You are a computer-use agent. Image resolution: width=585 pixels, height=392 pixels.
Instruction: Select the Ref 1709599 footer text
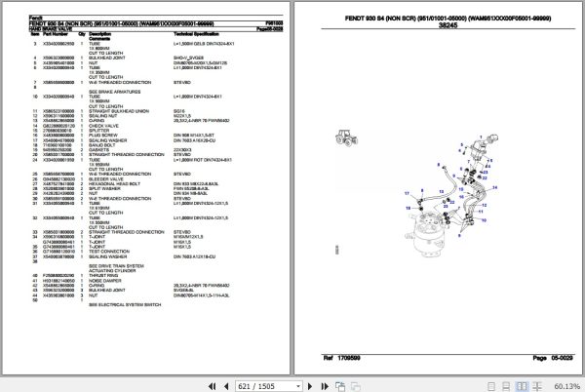(x=342, y=358)
